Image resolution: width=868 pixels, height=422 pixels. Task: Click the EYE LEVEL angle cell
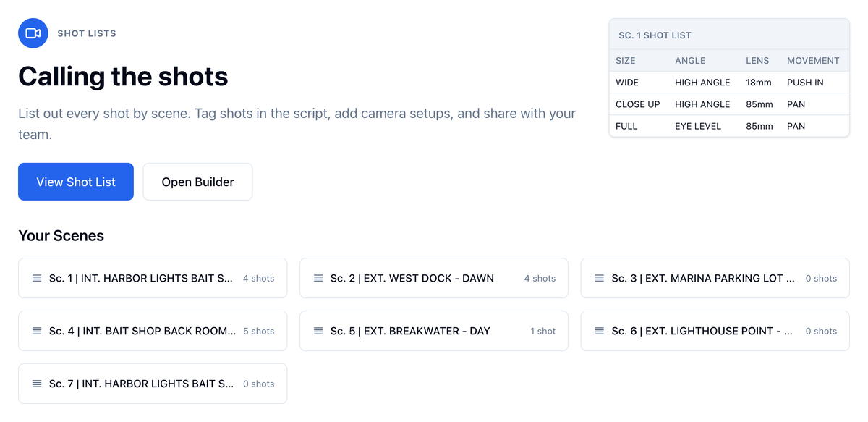pos(698,126)
